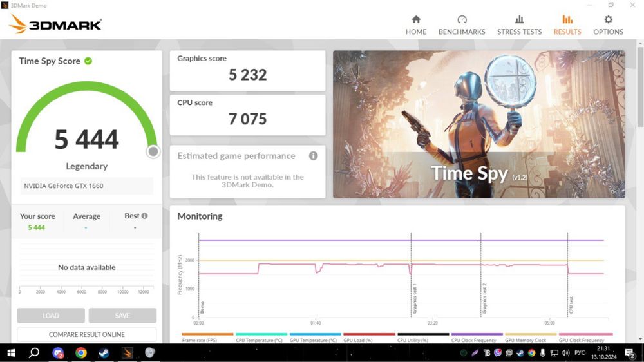
Task: Click the bold B tray icon
Action: pyautogui.click(x=487, y=352)
